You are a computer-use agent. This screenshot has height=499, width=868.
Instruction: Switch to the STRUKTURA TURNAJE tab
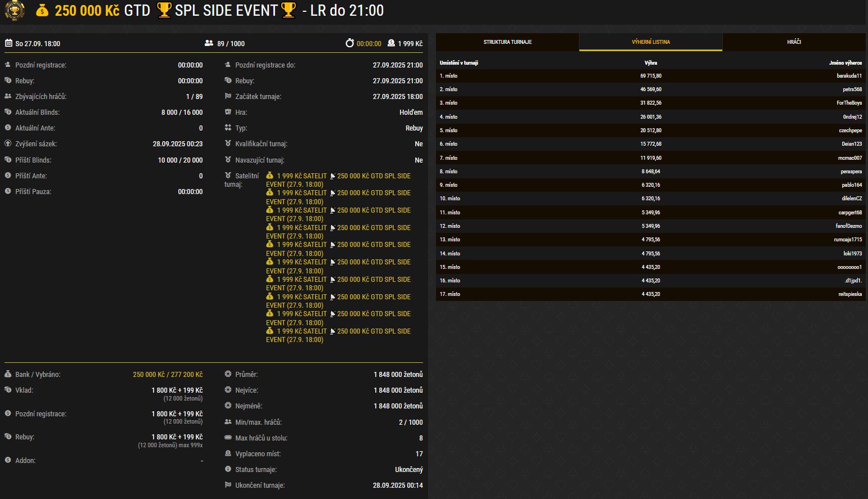pyautogui.click(x=507, y=42)
